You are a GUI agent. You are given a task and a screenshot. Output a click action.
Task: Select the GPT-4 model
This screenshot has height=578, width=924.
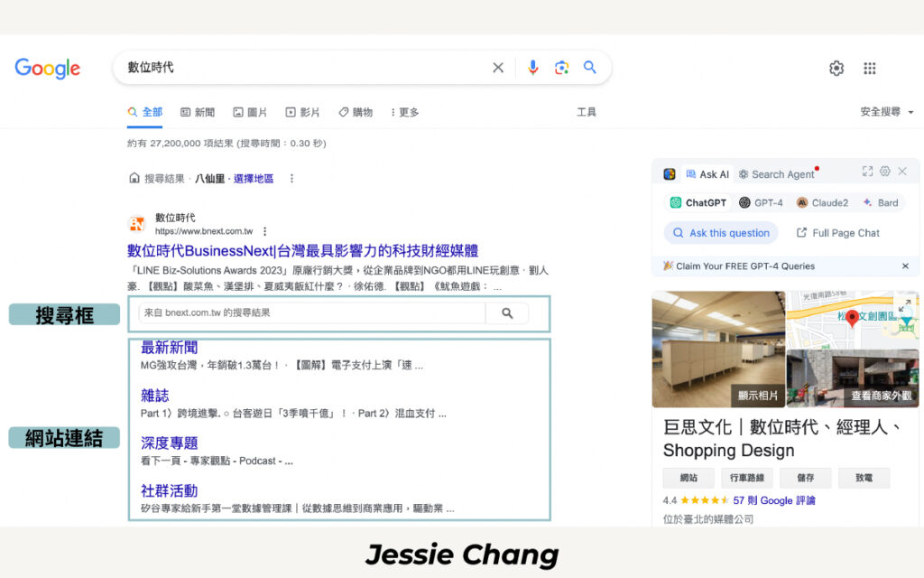(761, 203)
